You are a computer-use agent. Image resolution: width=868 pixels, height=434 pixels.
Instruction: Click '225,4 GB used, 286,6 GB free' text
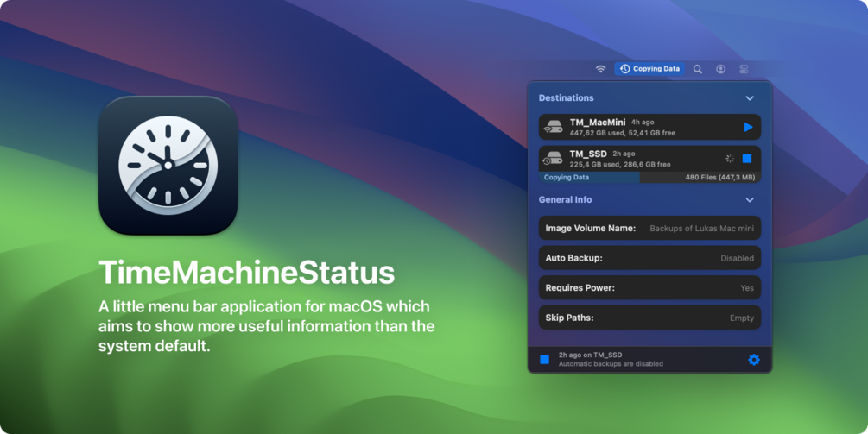620,164
